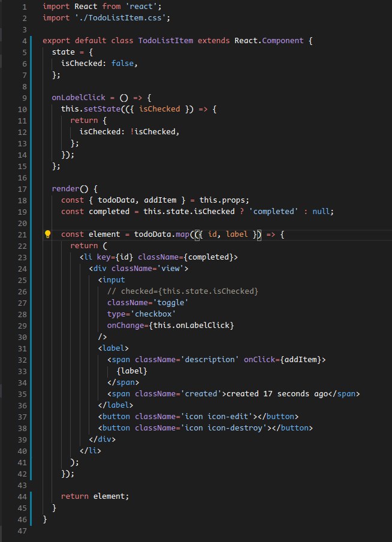The height and width of the screenshot is (542, 392).
Task: Click the "TodoListItem" class name on line 4
Action: click(x=165, y=41)
